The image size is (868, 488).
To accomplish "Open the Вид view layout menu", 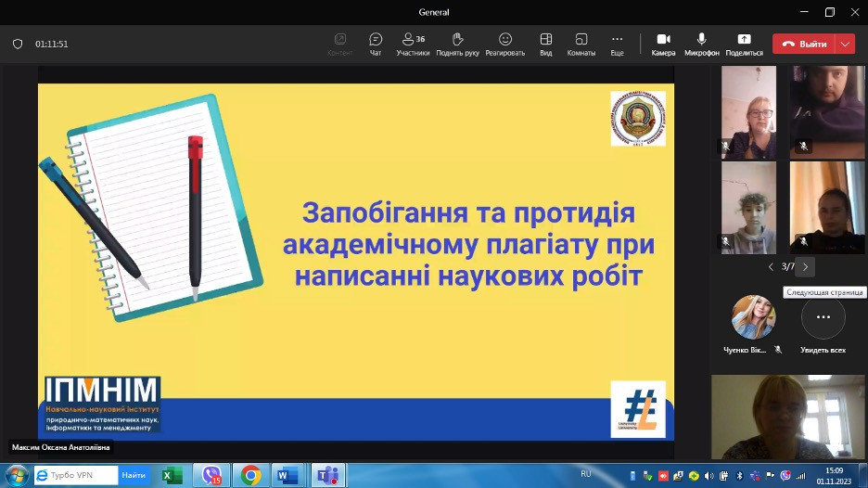I will point(546,44).
